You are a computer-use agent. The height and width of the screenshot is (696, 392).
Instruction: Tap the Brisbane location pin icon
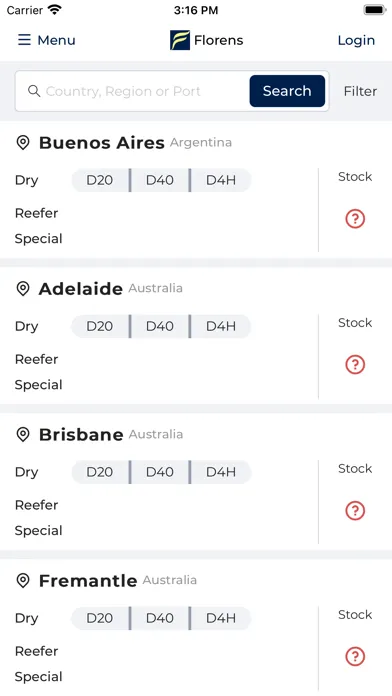coord(23,435)
